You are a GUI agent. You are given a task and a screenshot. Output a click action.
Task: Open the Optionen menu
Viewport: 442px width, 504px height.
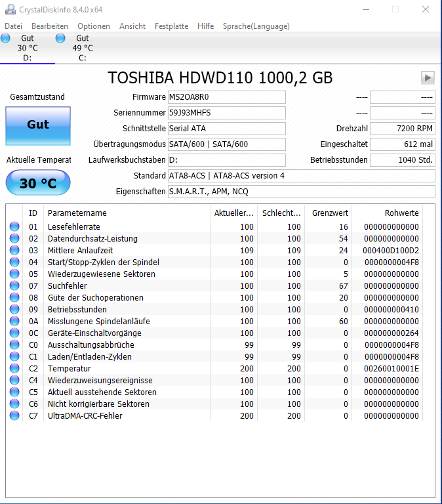coord(94,26)
